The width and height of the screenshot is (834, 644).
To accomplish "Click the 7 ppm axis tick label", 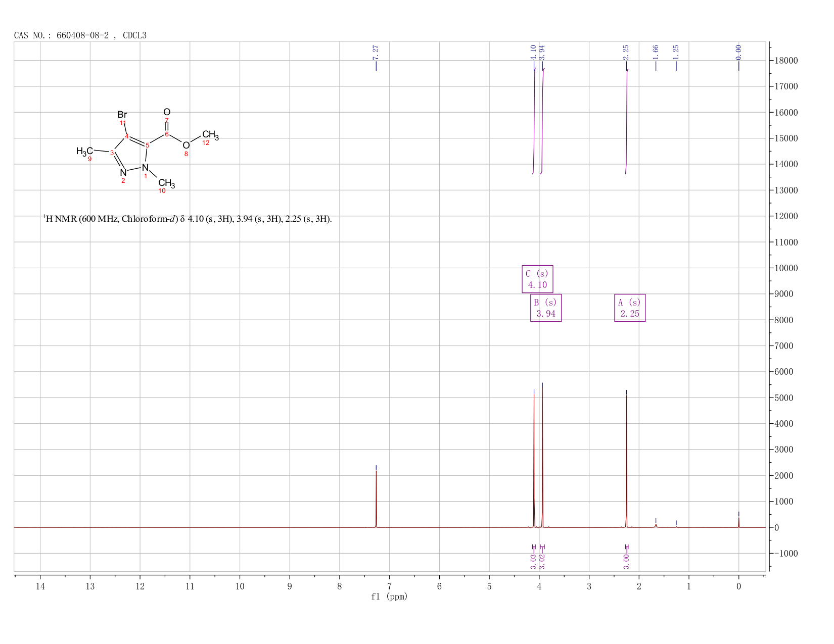I will tap(389, 586).
